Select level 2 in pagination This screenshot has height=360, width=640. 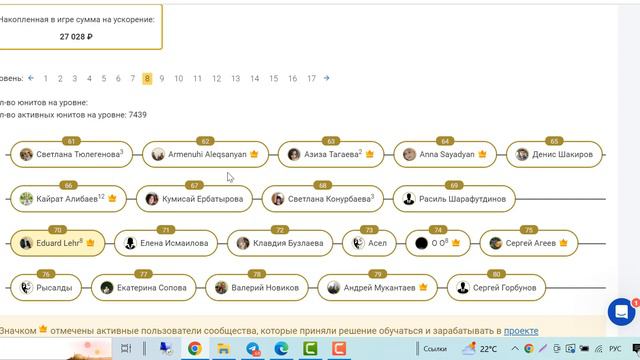[x=60, y=78]
